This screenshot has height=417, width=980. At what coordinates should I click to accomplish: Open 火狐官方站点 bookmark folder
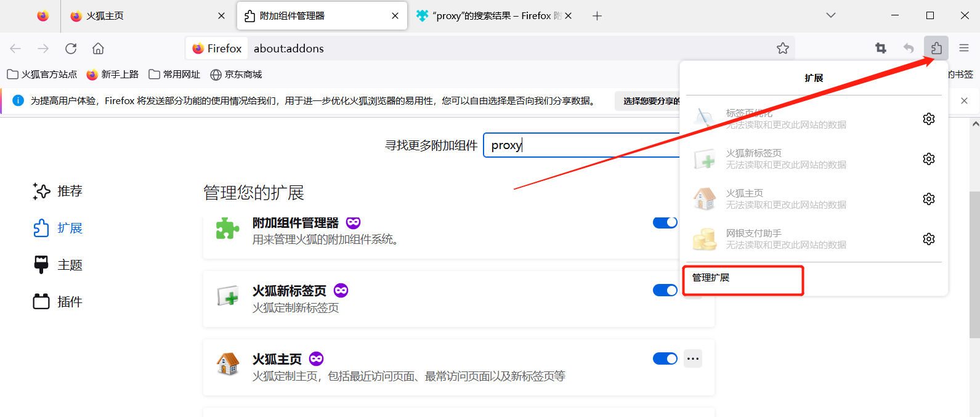(42, 75)
